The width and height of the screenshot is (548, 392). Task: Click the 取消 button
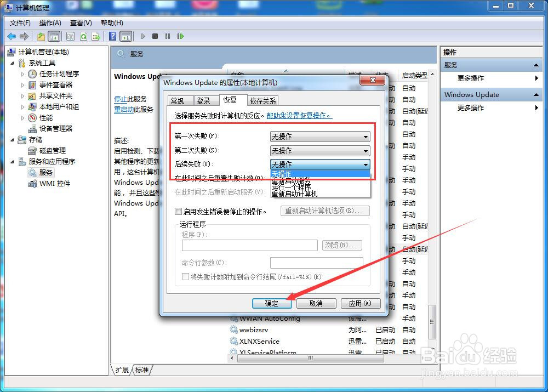316,303
